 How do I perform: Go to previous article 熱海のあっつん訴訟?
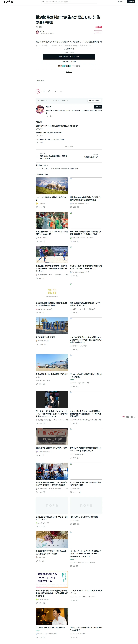54,157
